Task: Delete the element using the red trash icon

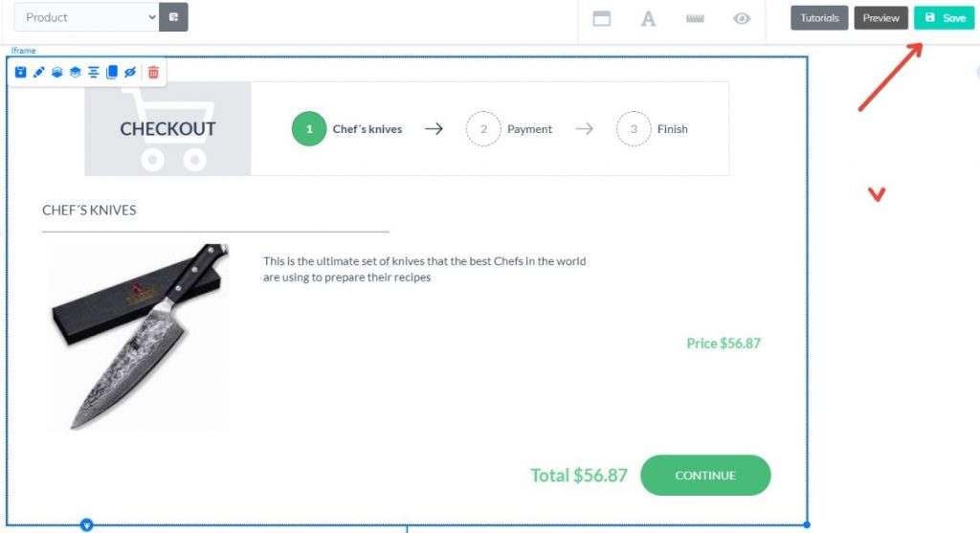Action: click(153, 73)
